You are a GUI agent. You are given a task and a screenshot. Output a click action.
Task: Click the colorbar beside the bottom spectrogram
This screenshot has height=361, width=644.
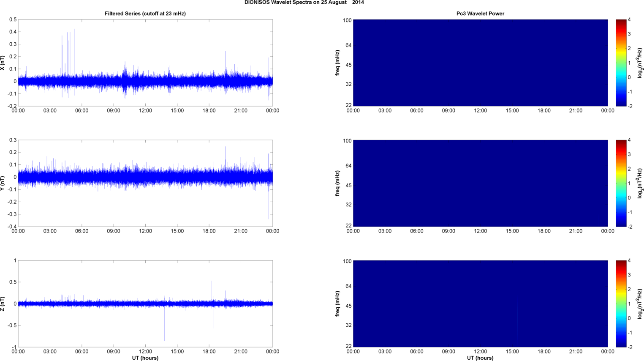click(x=621, y=304)
